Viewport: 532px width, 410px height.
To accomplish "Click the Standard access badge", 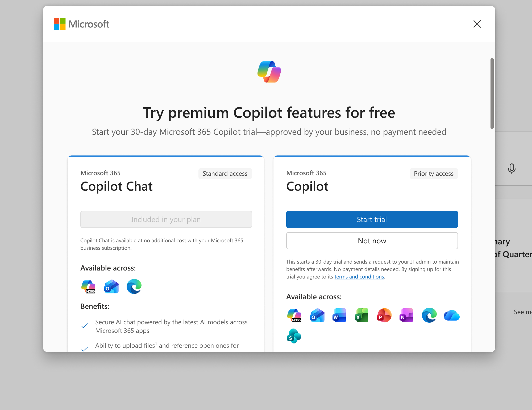I will [225, 174].
